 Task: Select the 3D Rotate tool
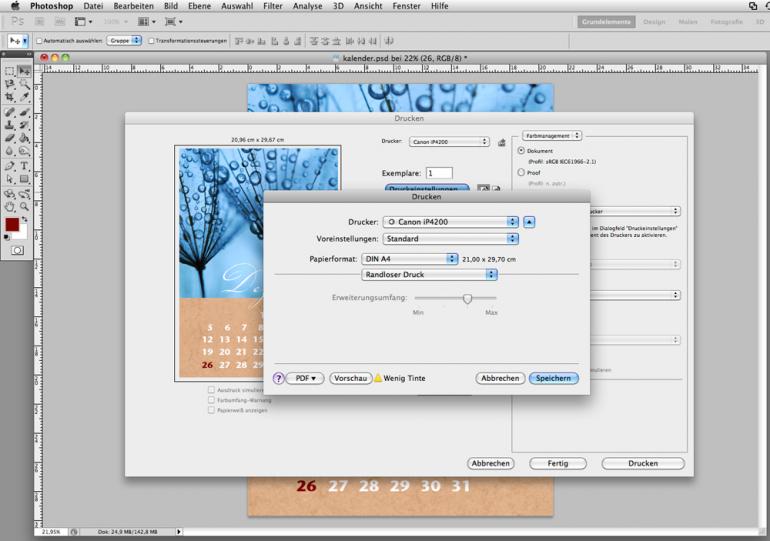point(10,194)
